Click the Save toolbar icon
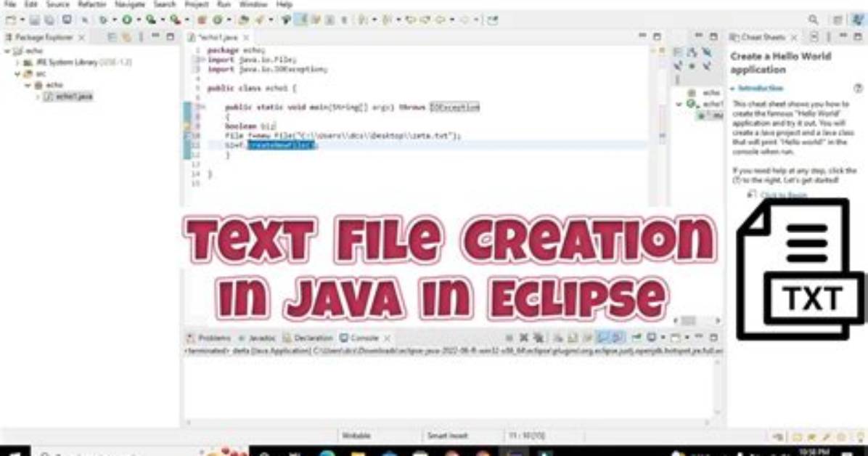Image resolution: width=868 pixels, height=456 pixels. point(34,20)
